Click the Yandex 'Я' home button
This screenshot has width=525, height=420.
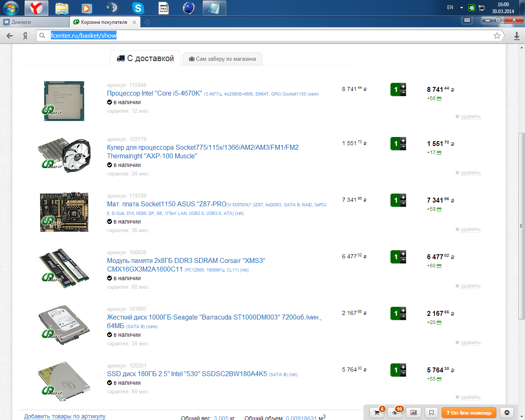point(25,36)
